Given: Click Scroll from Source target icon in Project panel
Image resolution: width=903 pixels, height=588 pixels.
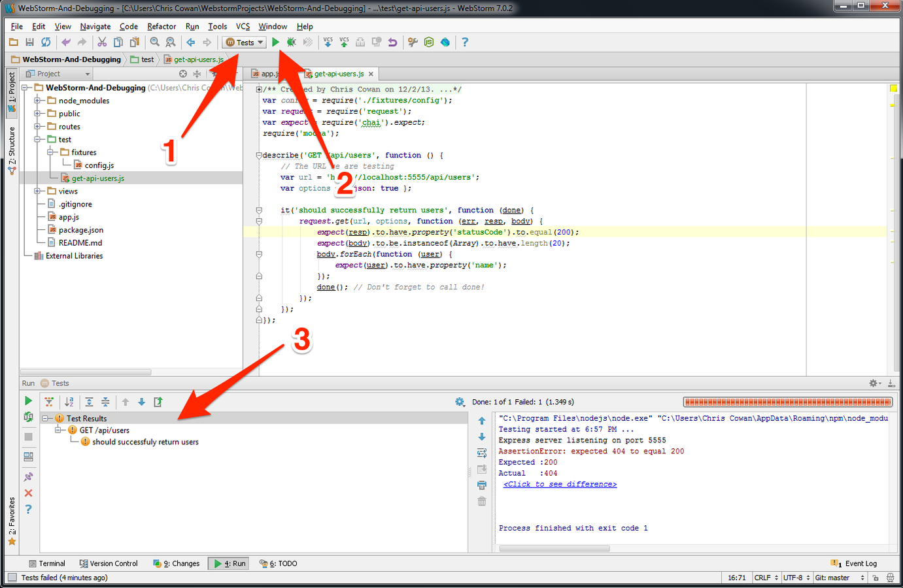Looking at the screenshot, I should click(x=183, y=74).
